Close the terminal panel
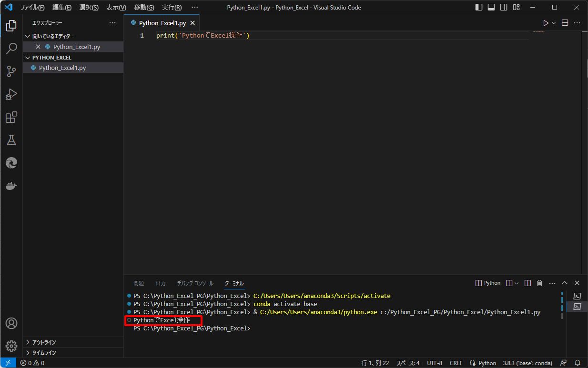Viewport: 588px width, 368px height. pyautogui.click(x=577, y=283)
